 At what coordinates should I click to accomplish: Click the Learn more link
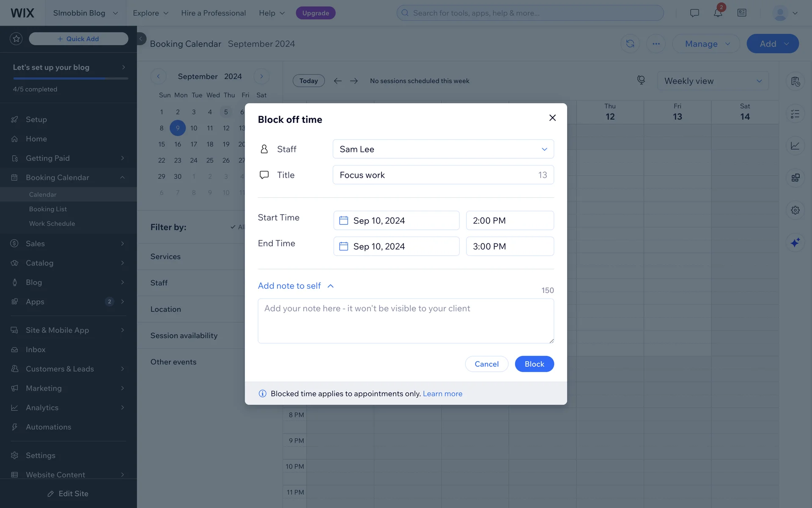[442, 394]
